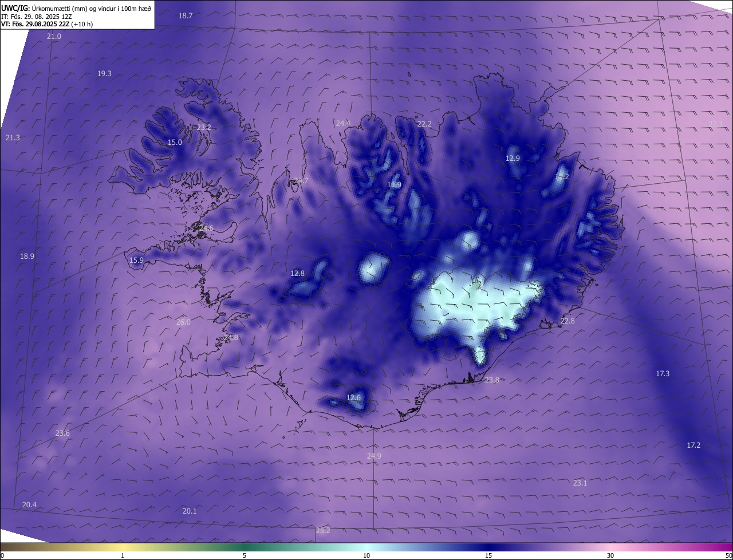Screen dimensions: 733x560
Task: Click the 21.3 value label
Action: [13, 138]
